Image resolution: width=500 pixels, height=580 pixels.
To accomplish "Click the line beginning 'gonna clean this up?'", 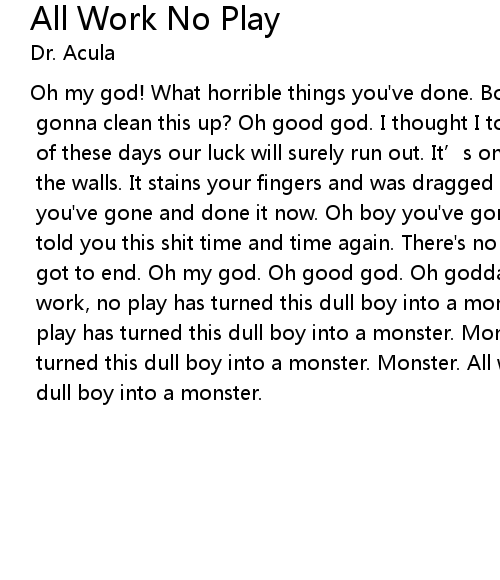I will [268, 123].
